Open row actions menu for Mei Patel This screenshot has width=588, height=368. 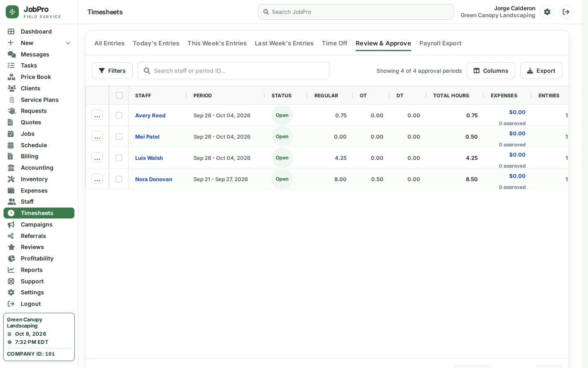(x=97, y=137)
